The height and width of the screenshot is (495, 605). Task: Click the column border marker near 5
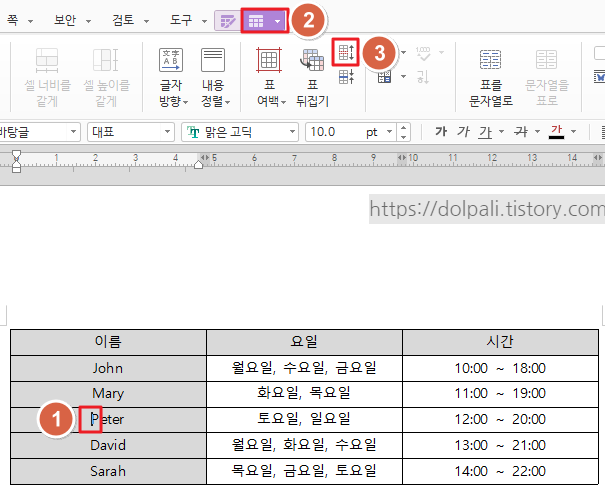pos(205,157)
